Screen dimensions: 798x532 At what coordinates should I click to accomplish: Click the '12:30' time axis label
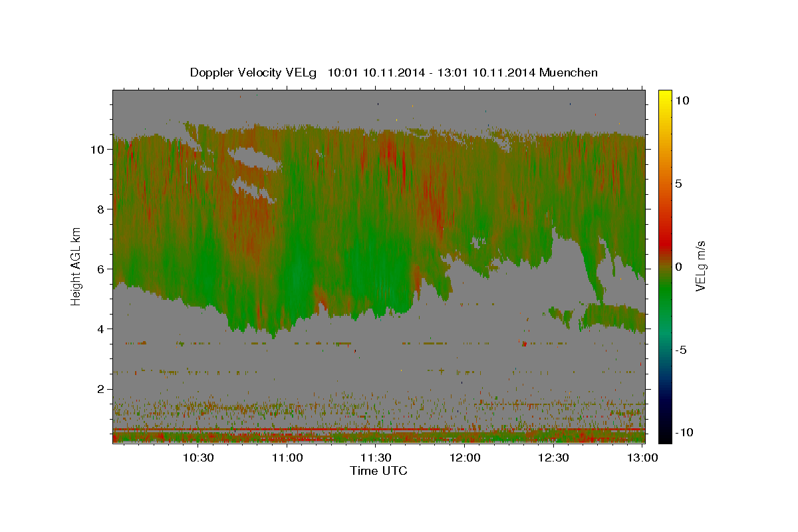pyautogui.click(x=554, y=458)
